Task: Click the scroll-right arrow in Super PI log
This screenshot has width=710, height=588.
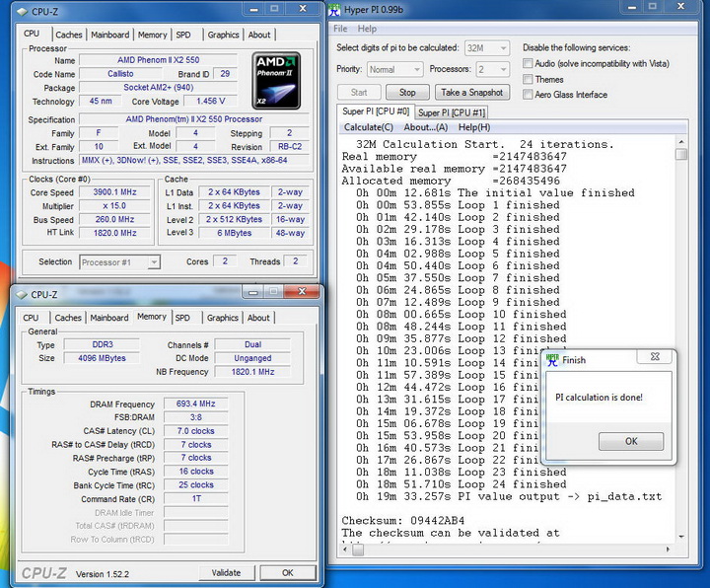Action: coord(668,550)
